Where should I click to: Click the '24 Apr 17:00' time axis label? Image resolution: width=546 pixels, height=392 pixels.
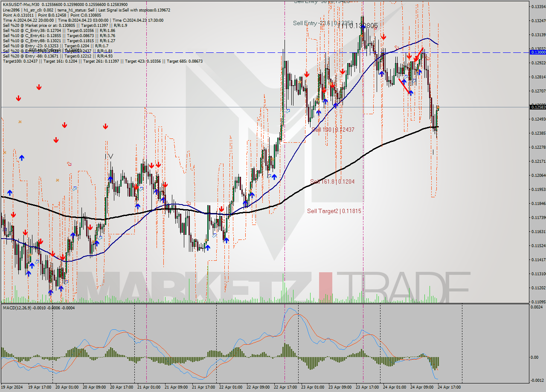[449, 387]
